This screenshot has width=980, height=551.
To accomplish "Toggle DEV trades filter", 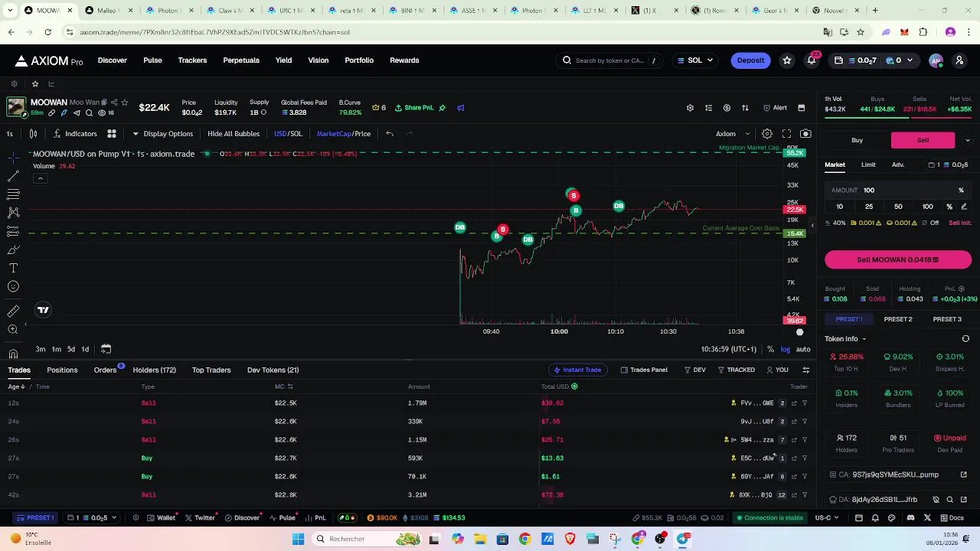I will (694, 370).
